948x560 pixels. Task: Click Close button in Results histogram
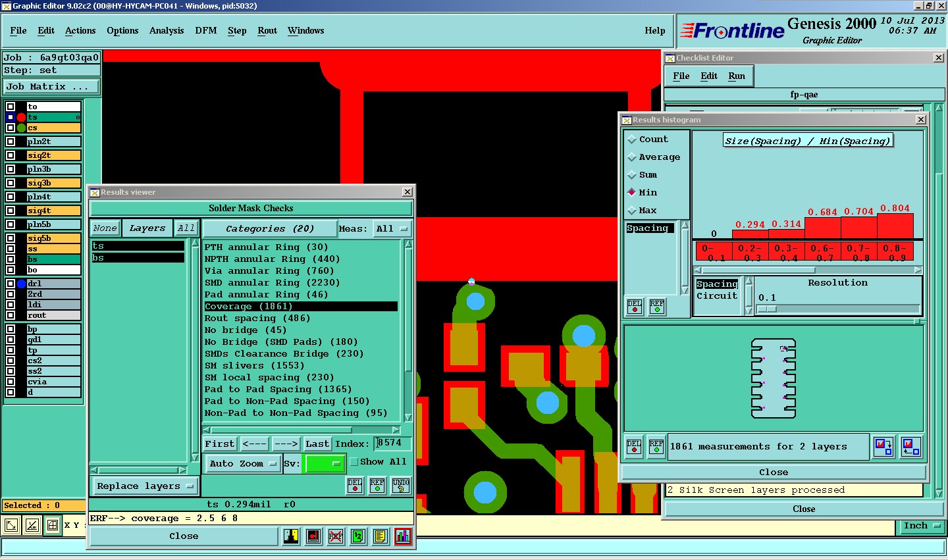pyautogui.click(x=774, y=472)
